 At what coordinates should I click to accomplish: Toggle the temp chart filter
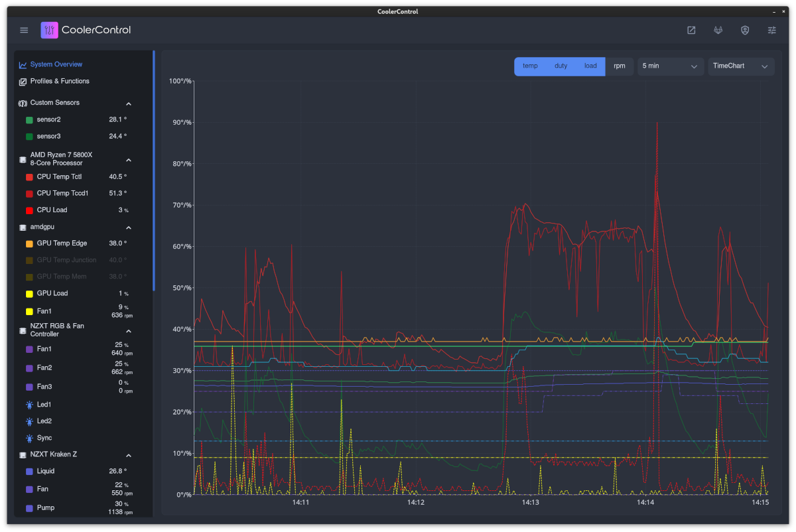530,66
